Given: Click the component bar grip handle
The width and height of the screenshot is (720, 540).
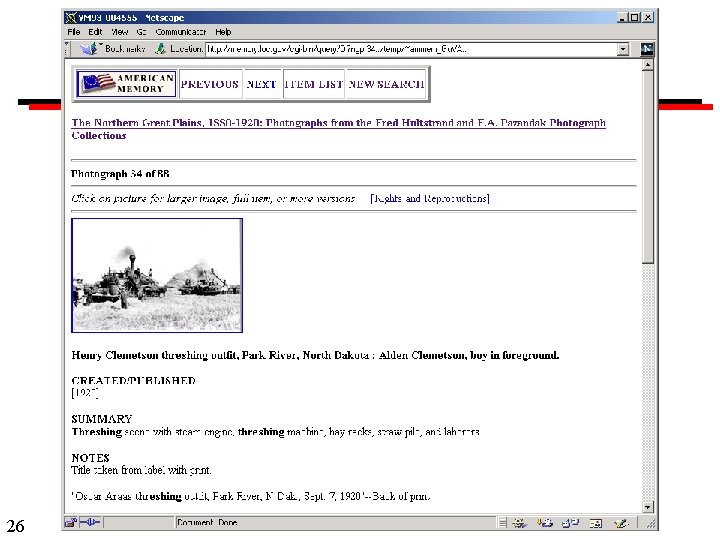Looking at the screenshot, I should [503, 523].
